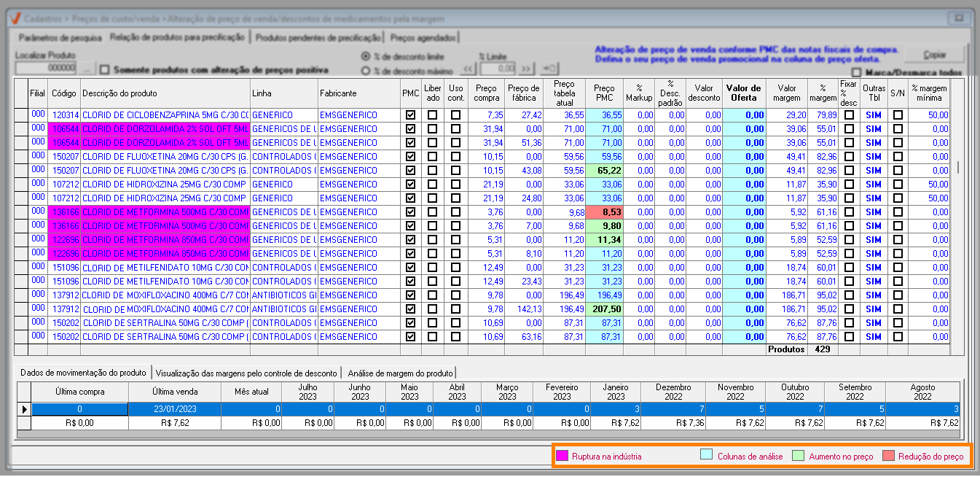Select the row indicator arrow in the movement grid
The width and height of the screenshot is (980, 477).
pos(25,409)
